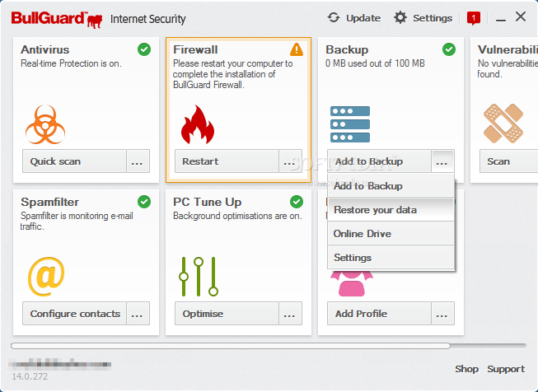Image resolution: width=538 pixels, height=392 pixels.
Task: Open Spamfilter more options ellipsis
Action: pyautogui.click(x=138, y=314)
